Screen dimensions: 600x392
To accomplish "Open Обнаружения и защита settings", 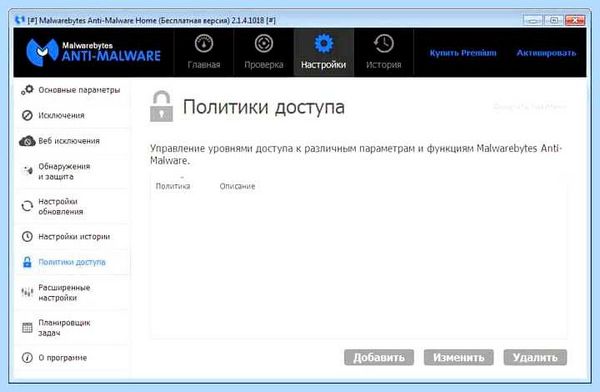I will 73,172.
